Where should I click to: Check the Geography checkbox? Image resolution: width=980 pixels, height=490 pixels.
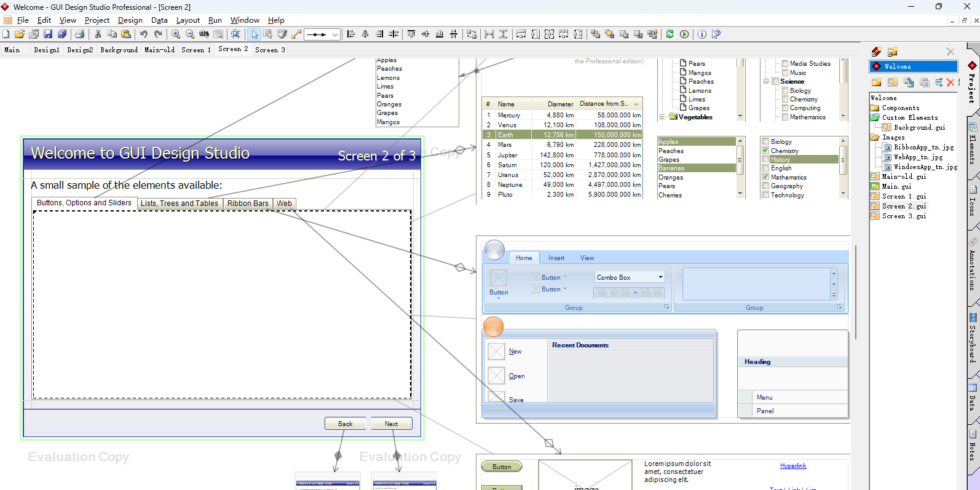pos(765,186)
